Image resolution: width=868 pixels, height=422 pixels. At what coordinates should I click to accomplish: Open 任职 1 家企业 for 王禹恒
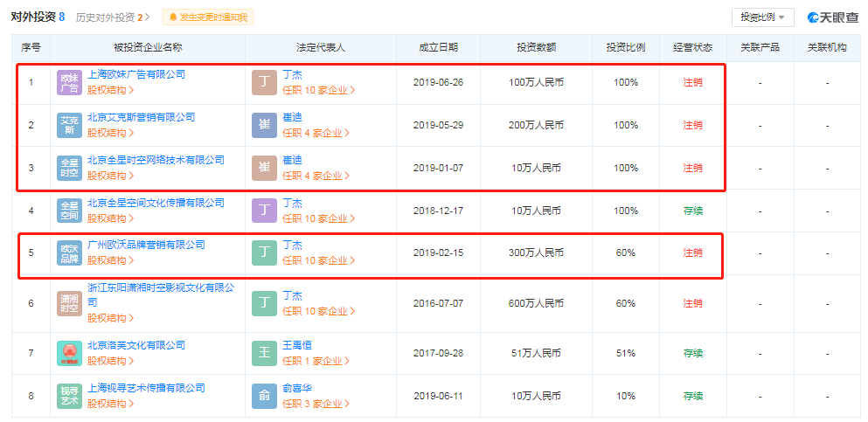[316, 361]
